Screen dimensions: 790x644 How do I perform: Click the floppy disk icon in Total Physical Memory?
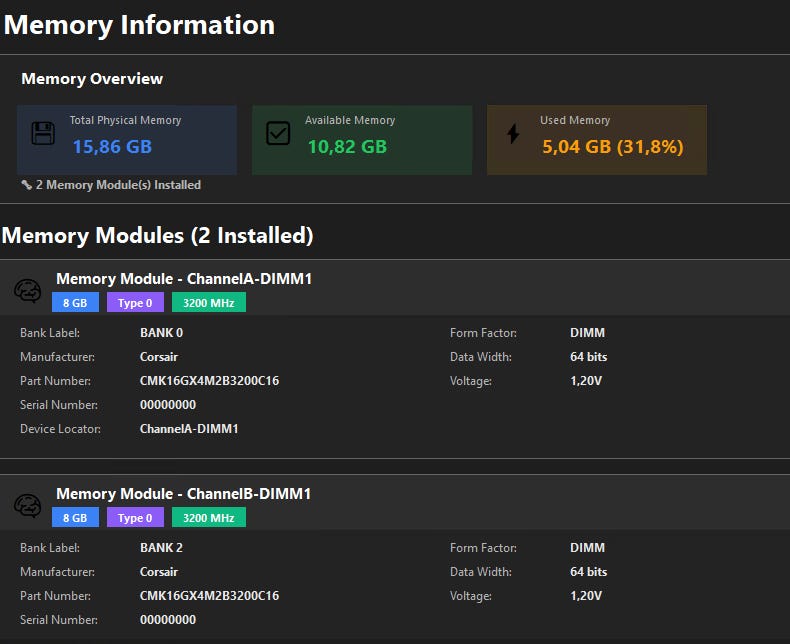[43, 134]
